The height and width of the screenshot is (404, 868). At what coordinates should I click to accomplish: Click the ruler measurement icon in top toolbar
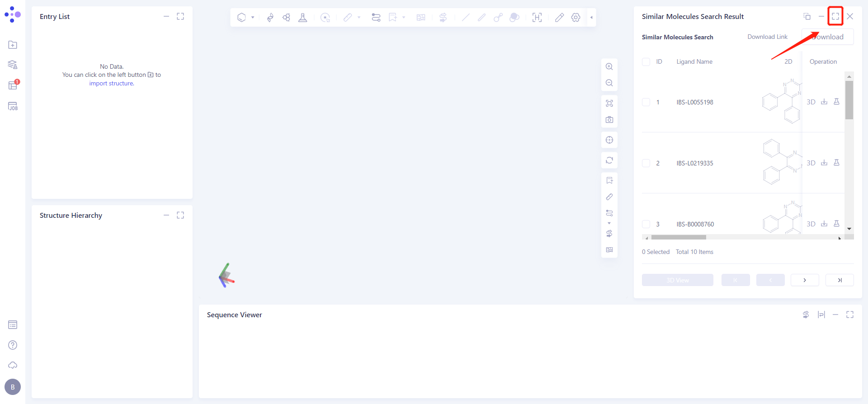pos(348,18)
